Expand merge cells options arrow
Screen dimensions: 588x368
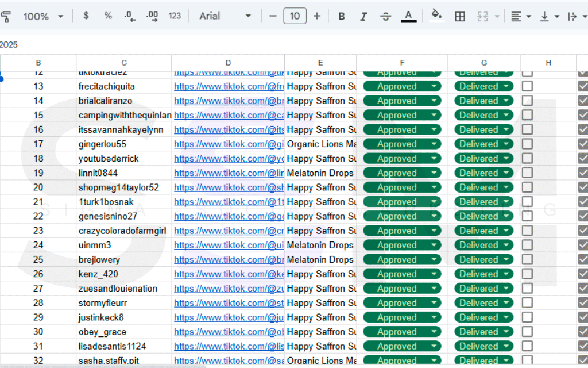pos(497,16)
